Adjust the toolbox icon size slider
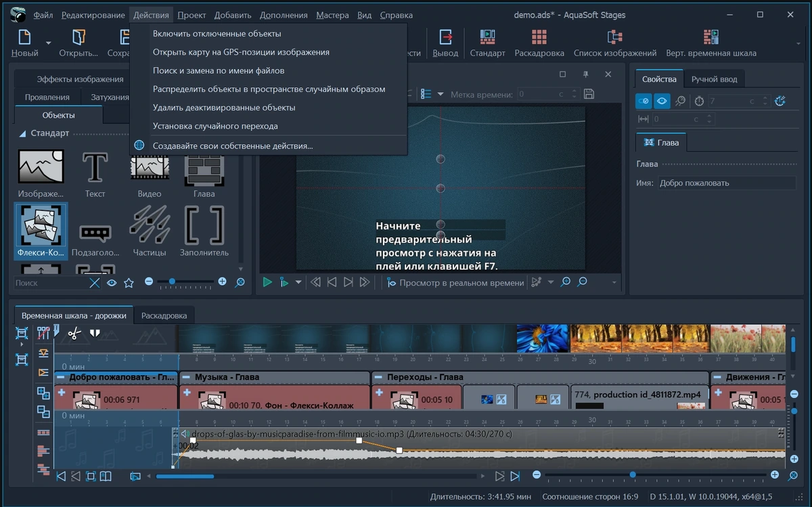This screenshot has height=507, width=812. (x=172, y=282)
